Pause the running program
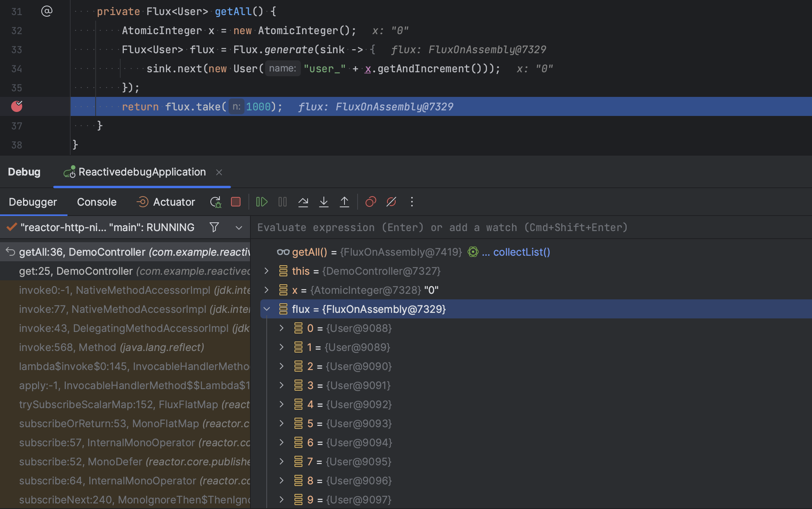Screen dimensions: 812x509 point(282,202)
